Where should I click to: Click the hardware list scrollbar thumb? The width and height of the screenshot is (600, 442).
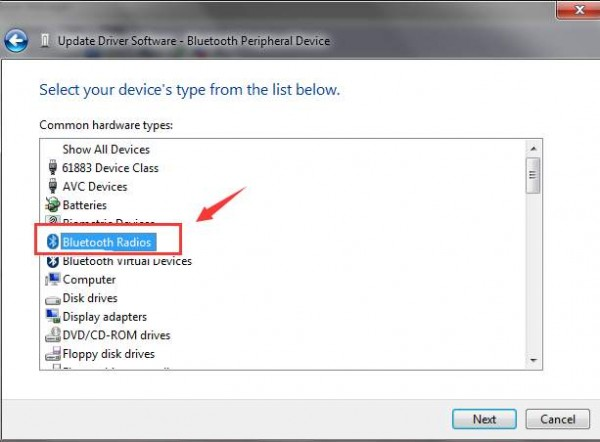533,178
